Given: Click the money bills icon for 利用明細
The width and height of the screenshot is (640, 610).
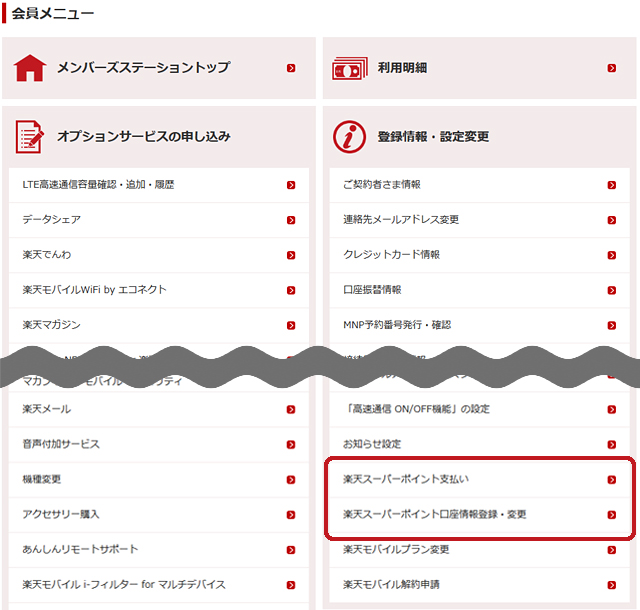Looking at the screenshot, I should pos(350,68).
